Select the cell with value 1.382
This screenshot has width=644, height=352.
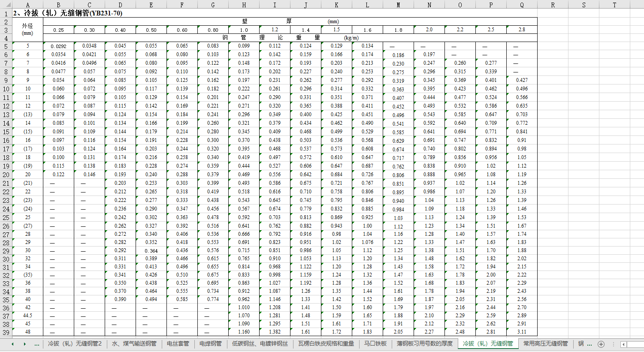[275, 332]
